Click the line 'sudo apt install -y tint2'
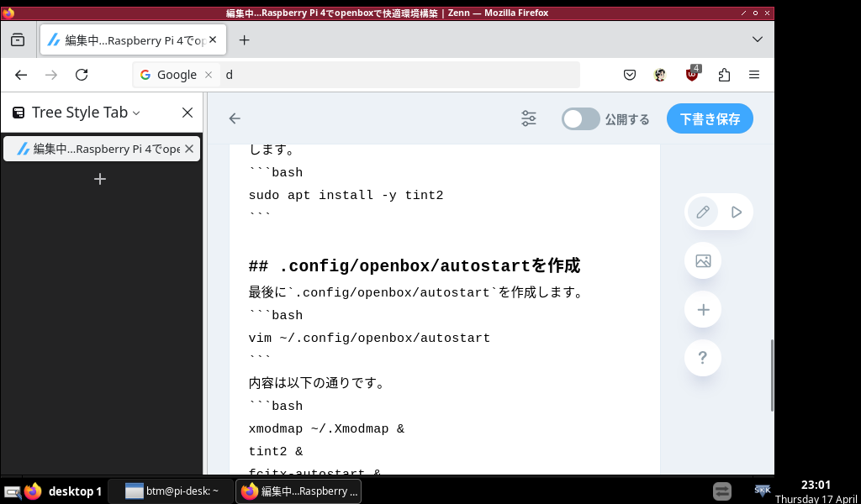 pyautogui.click(x=346, y=195)
